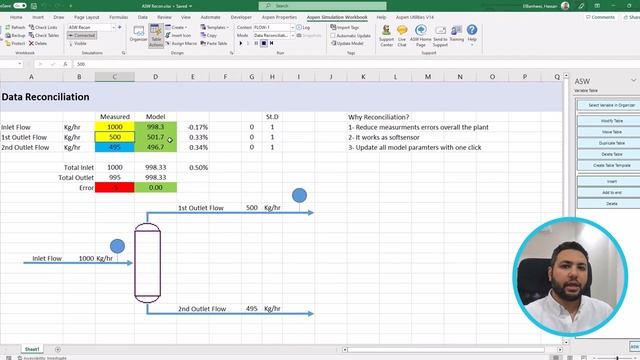The width and height of the screenshot is (640, 360).
Task: Collapse the ASW pane with its chevron
Action: tap(633, 80)
